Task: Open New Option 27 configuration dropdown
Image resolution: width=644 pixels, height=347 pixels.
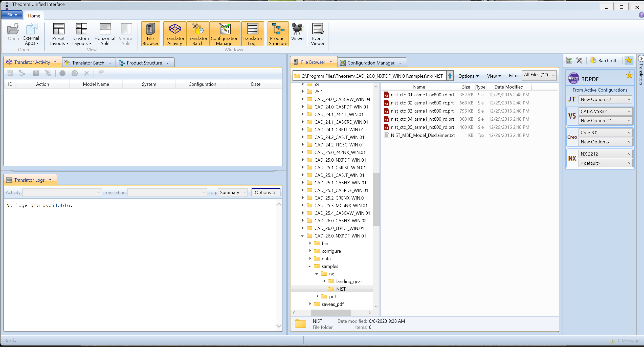Action: pyautogui.click(x=605, y=121)
